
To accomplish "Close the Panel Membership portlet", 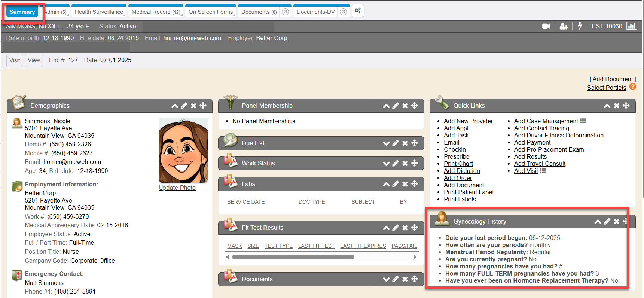I will click(x=405, y=106).
